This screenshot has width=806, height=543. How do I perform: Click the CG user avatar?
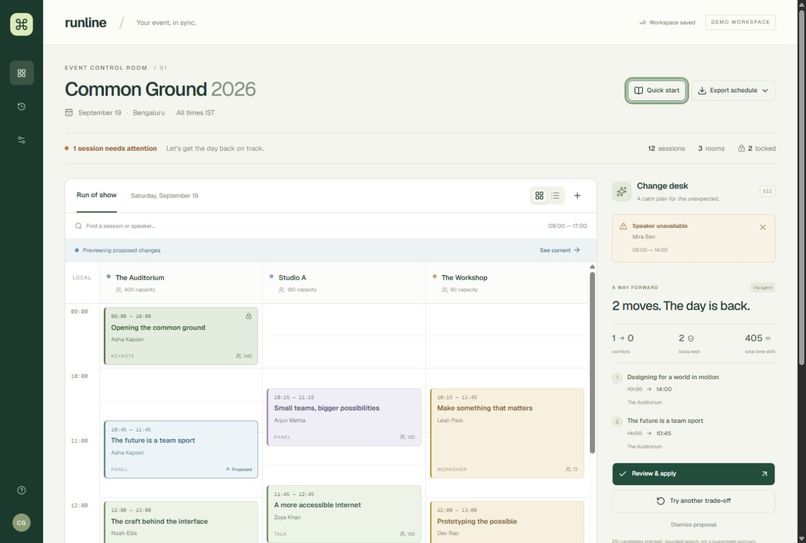(x=22, y=522)
